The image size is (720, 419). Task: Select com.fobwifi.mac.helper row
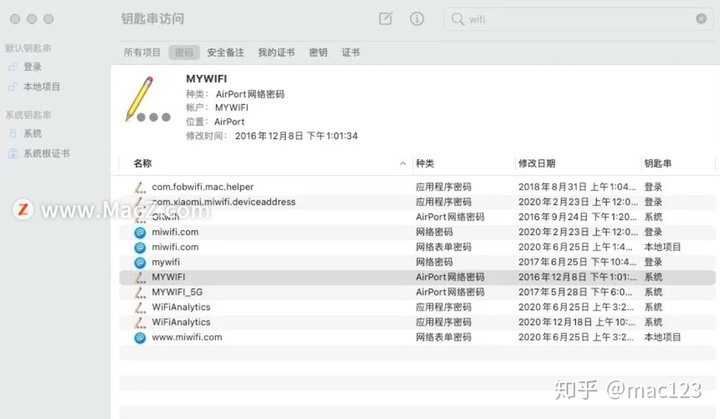click(417, 187)
